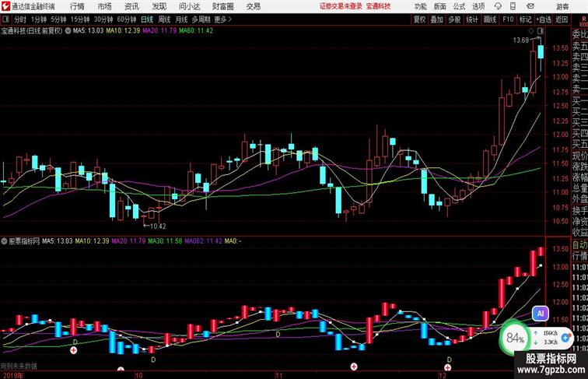Open the headset customer service icon
Viewport: 588px width, 379px height.
coord(498,6)
